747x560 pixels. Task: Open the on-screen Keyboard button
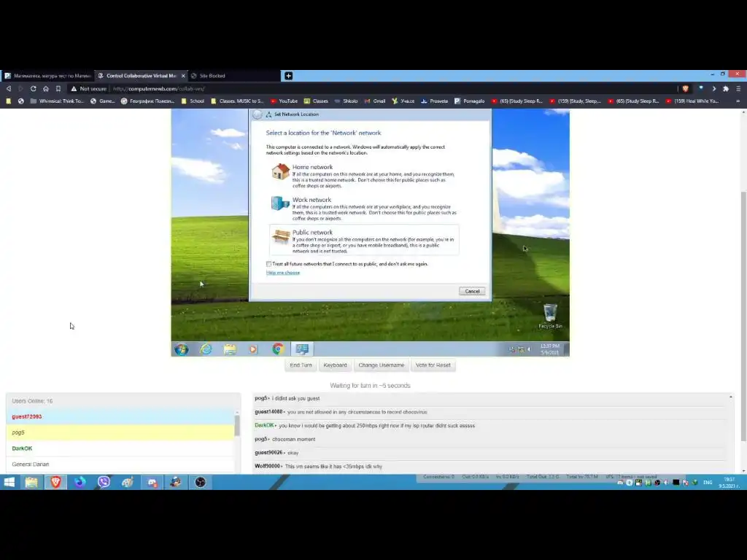(335, 365)
